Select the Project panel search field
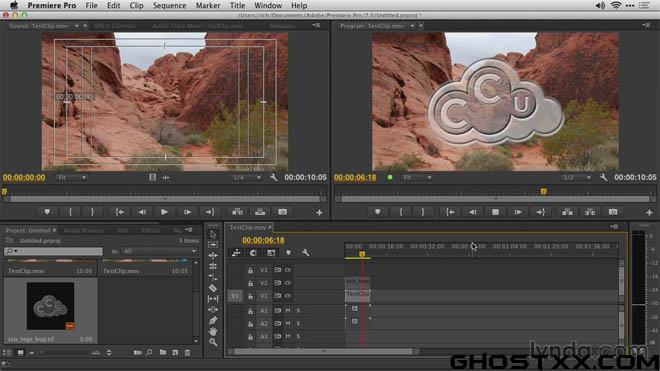660x371 pixels. click(53, 251)
